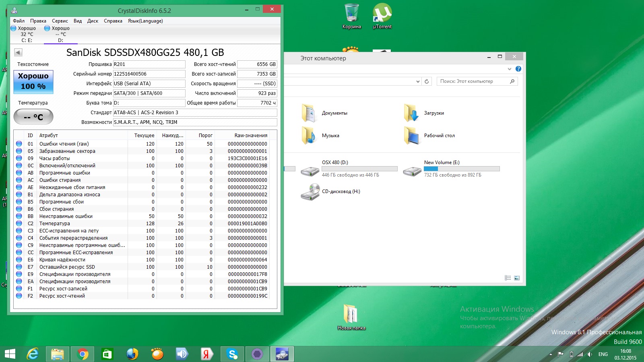Open Google Chrome from the taskbar
The image size is (644, 362).
[83, 354]
